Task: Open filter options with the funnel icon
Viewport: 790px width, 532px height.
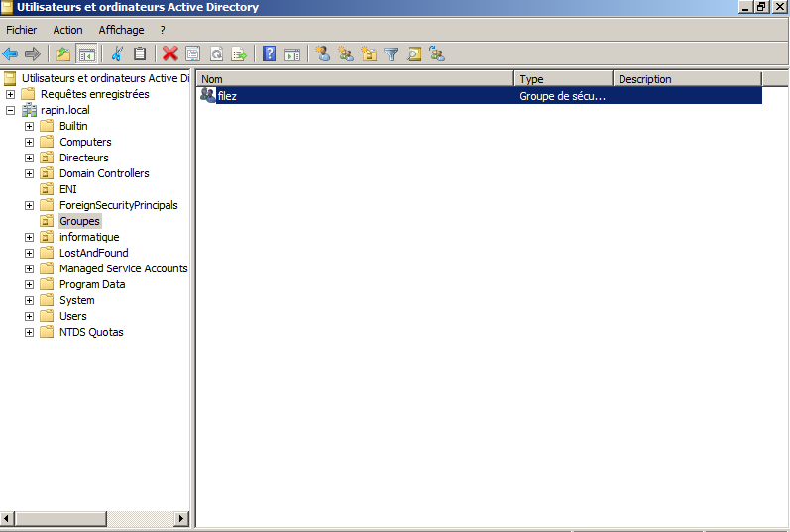Action: 391,53
